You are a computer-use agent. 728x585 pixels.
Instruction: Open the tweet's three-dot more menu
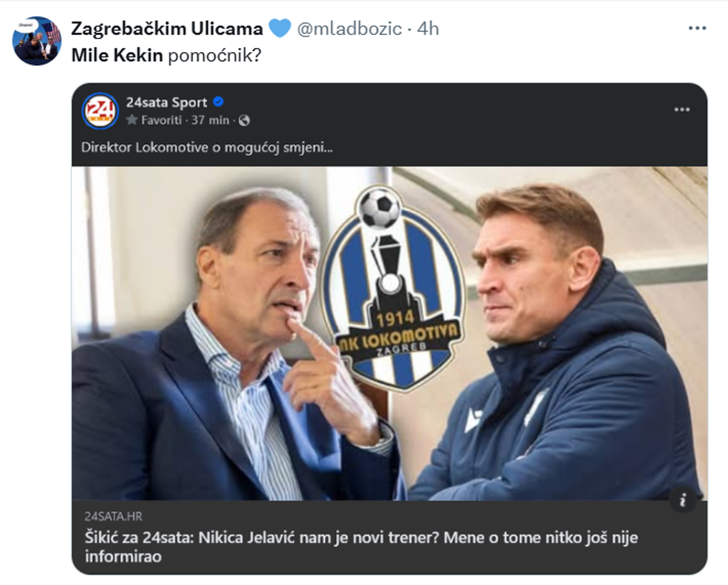pyautogui.click(x=697, y=28)
